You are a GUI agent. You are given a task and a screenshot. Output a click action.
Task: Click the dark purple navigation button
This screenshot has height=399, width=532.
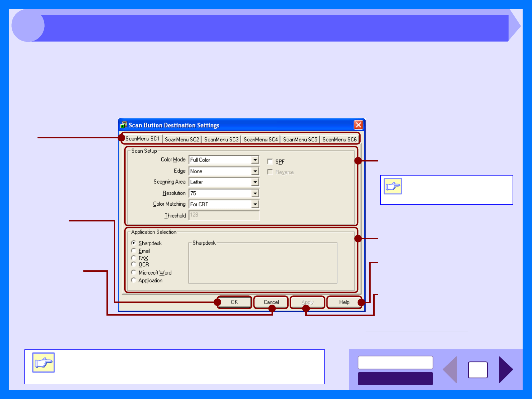pos(395,378)
